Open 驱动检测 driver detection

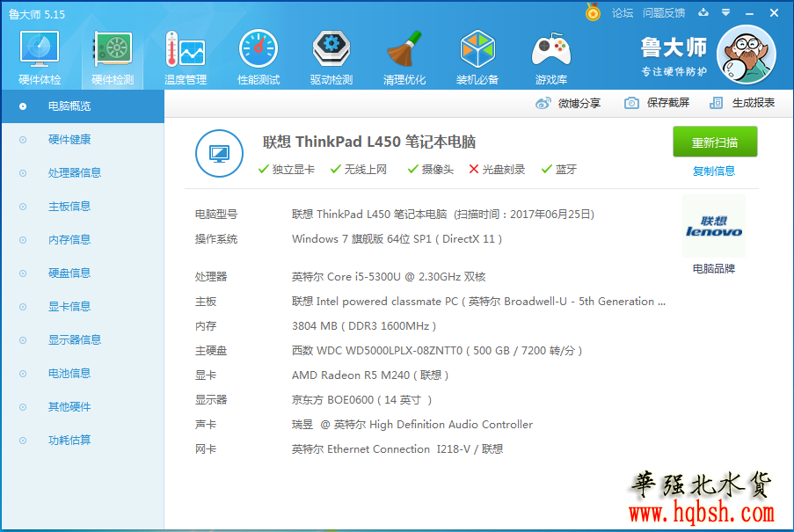(331, 58)
